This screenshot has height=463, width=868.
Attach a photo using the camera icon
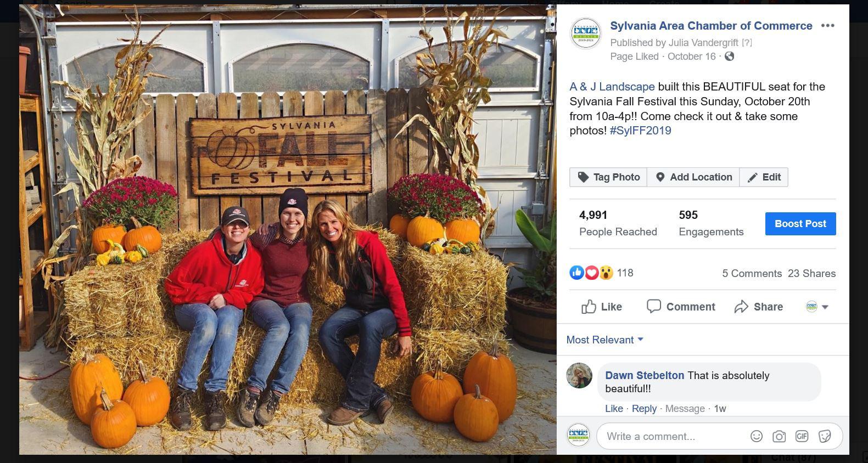pos(779,436)
